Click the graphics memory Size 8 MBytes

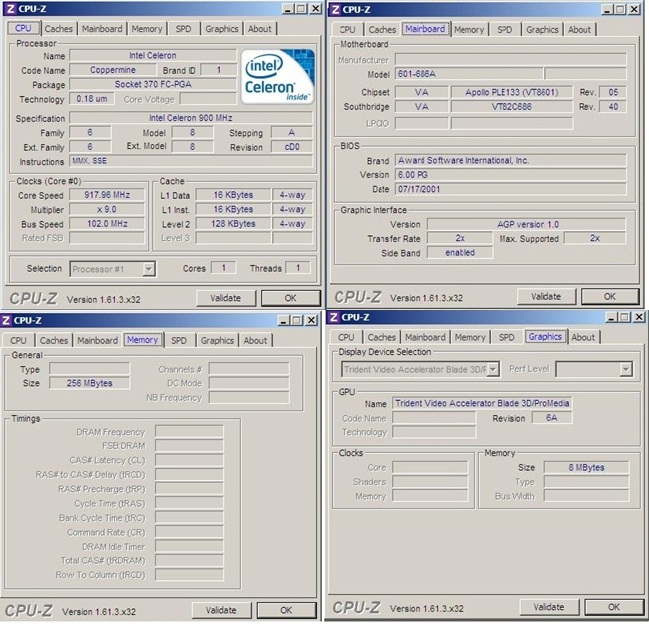(x=587, y=468)
